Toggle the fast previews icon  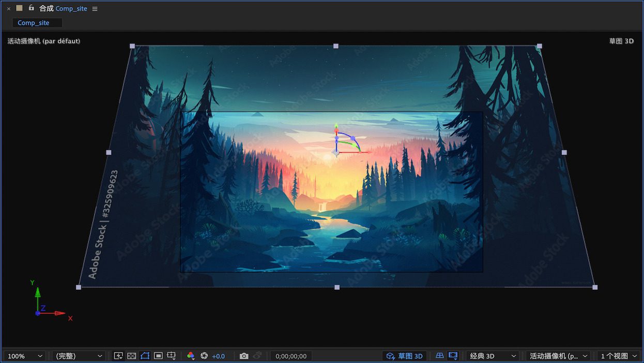tap(118, 356)
